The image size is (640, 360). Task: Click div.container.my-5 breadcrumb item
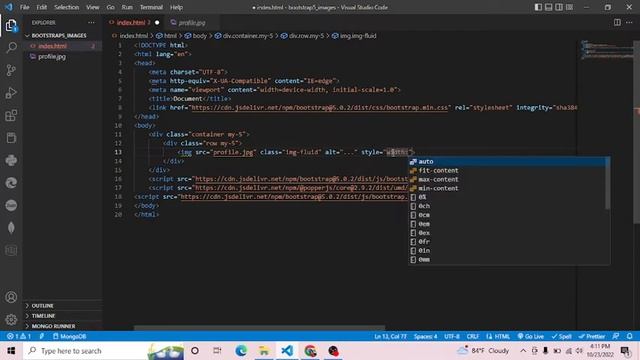pos(244,36)
